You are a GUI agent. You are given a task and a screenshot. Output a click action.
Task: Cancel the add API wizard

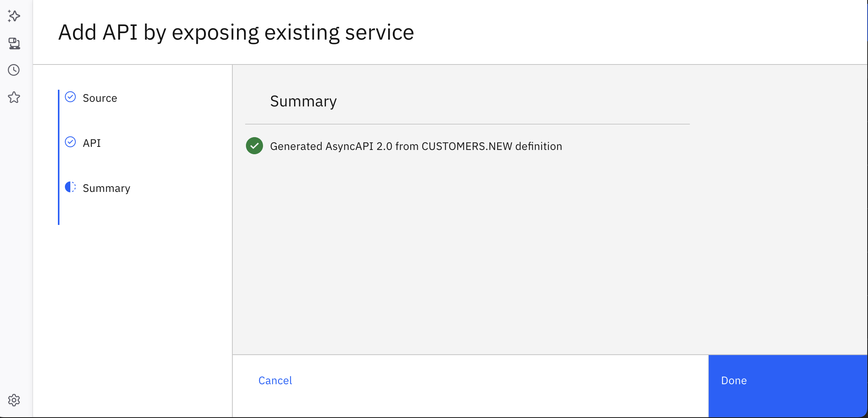(x=275, y=380)
